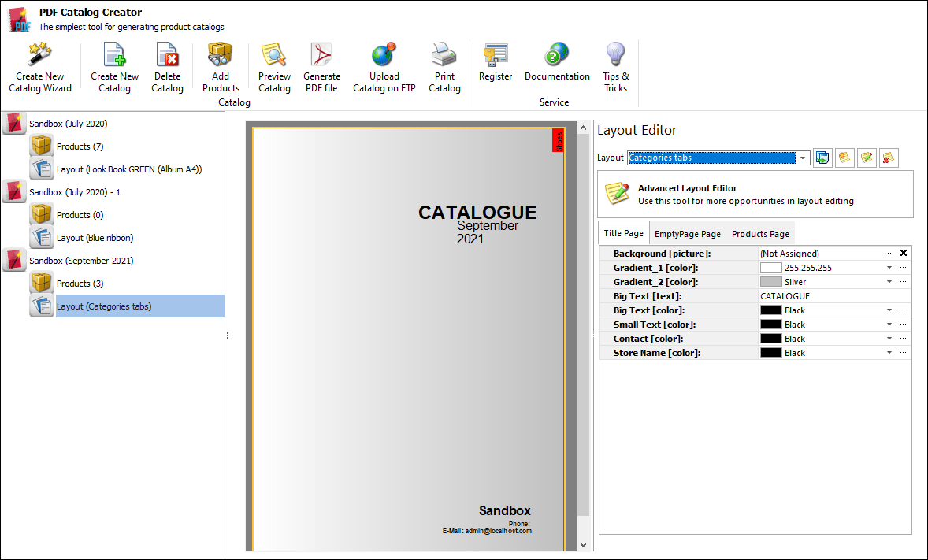
Task: Click the delete layout icon with red X
Action: click(x=889, y=158)
